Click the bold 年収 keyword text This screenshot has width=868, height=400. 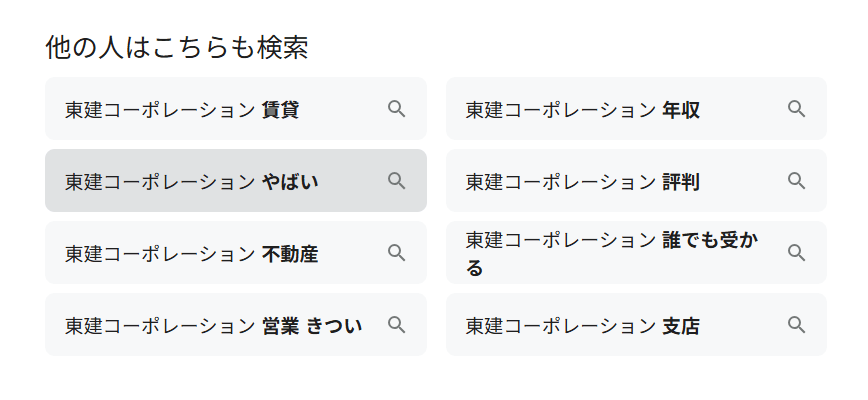point(681,109)
